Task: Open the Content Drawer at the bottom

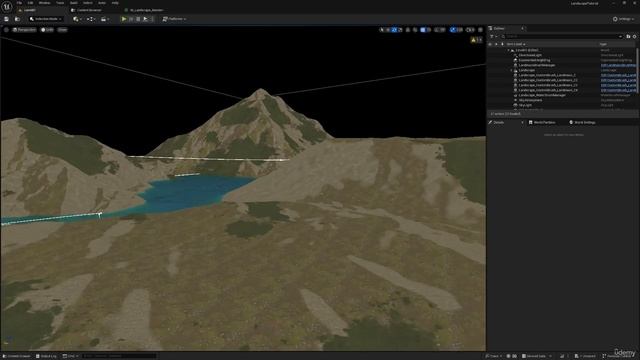Action: coord(17,356)
